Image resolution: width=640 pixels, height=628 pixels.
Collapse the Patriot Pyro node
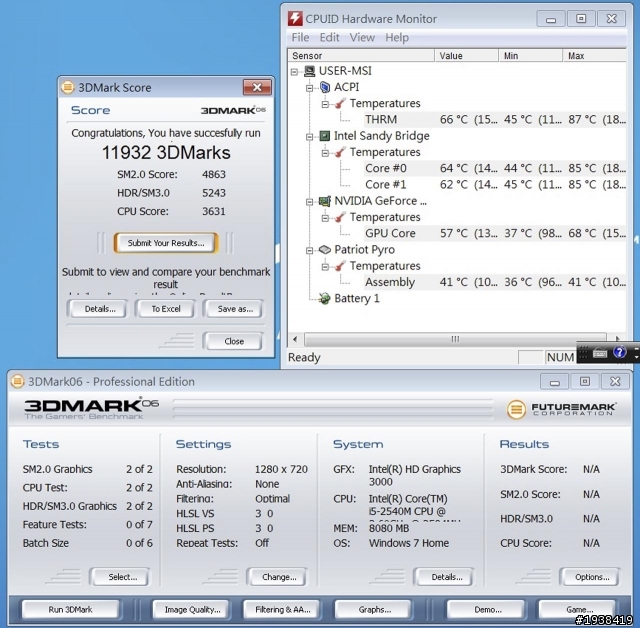pos(310,250)
